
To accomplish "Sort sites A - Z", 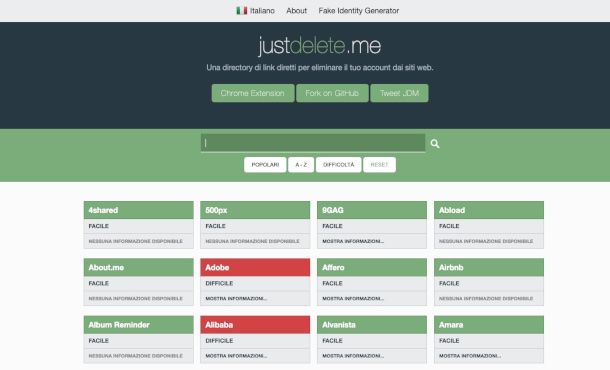I will [301, 165].
